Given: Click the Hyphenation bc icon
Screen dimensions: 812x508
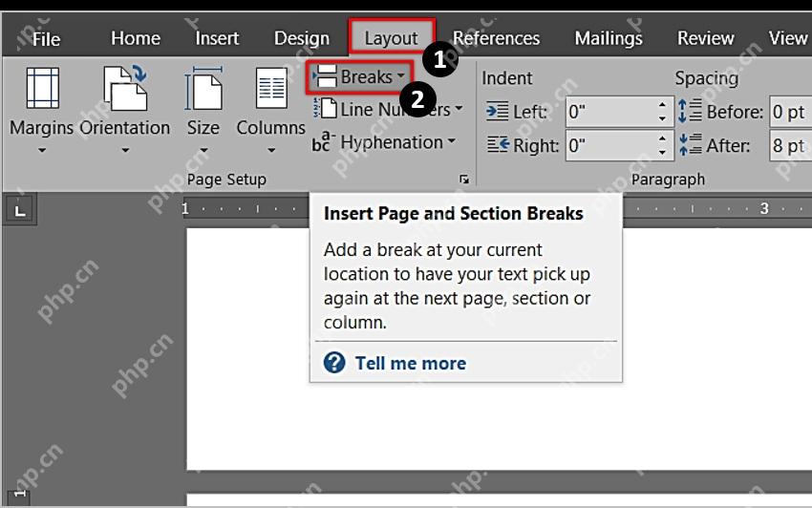Looking at the screenshot, I should 324,142.
